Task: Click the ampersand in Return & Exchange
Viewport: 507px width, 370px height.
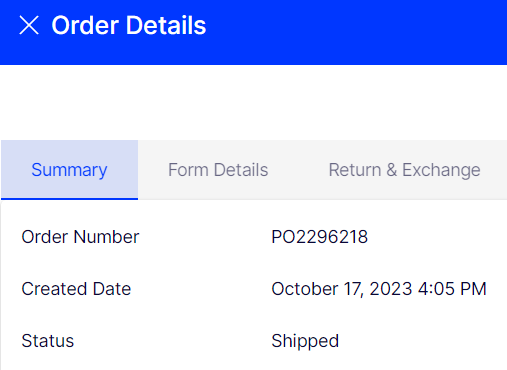Action: [392, 170]
